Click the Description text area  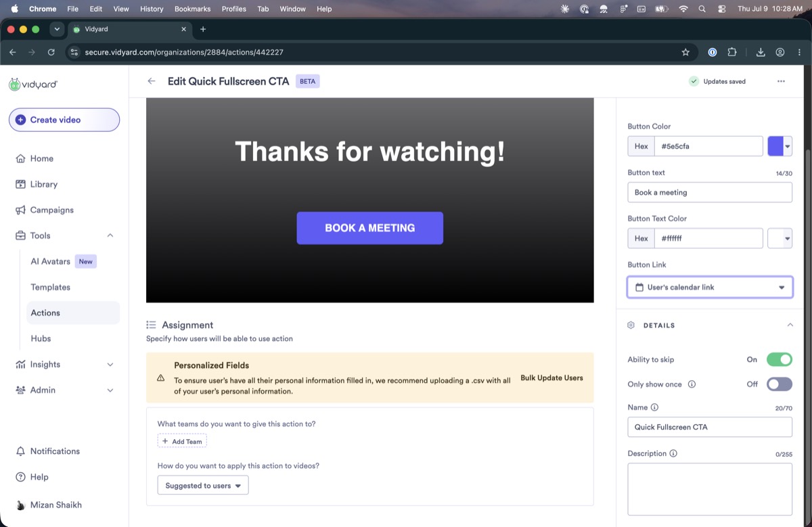[x=710, y=489]
